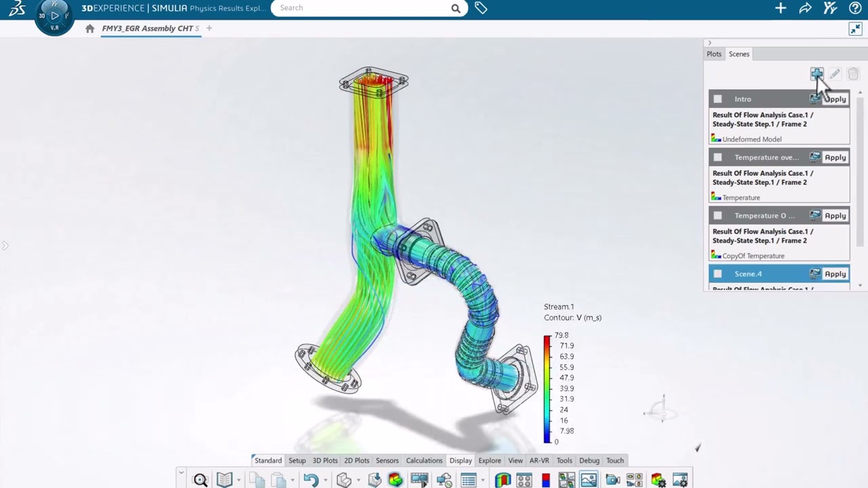The width and height of the screenshot is (868, 488).
Task: Add a new scene with the plus icon
Action: point(816,74)
